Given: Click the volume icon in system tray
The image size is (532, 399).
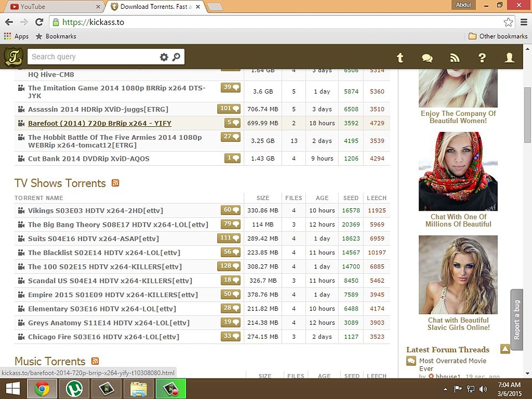Looking at the screenshot, I should coord(483,389).
